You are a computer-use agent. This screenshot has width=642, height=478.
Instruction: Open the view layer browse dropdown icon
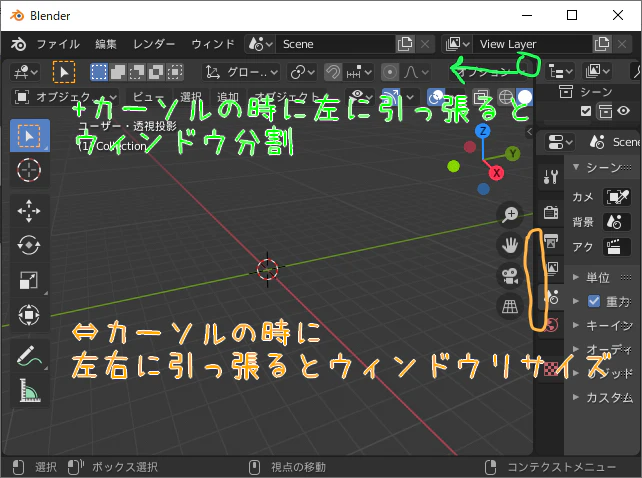pos(457,44)
